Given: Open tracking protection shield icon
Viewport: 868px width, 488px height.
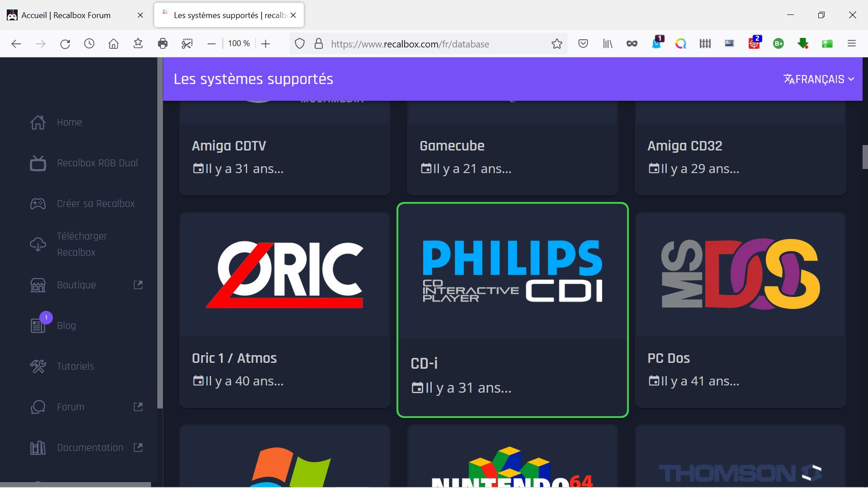Looking at the screenshot, I should [x=300, y=44].
